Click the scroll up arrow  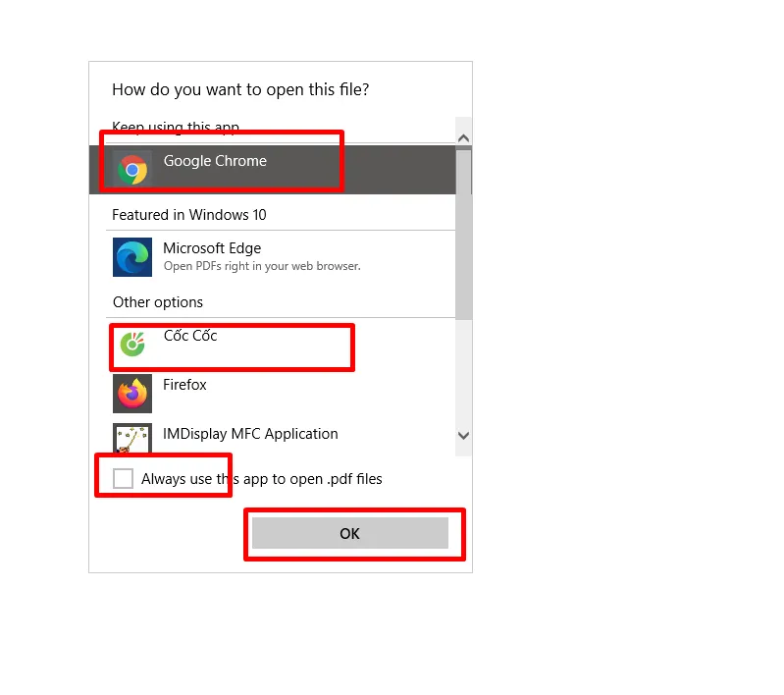pyautogui.click(x=463, y=138)
